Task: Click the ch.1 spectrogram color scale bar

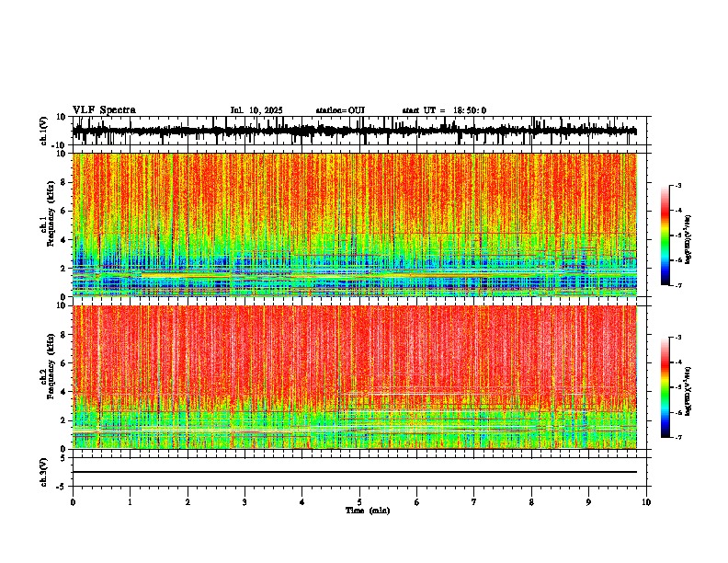Action: click(x=665, y=236)
